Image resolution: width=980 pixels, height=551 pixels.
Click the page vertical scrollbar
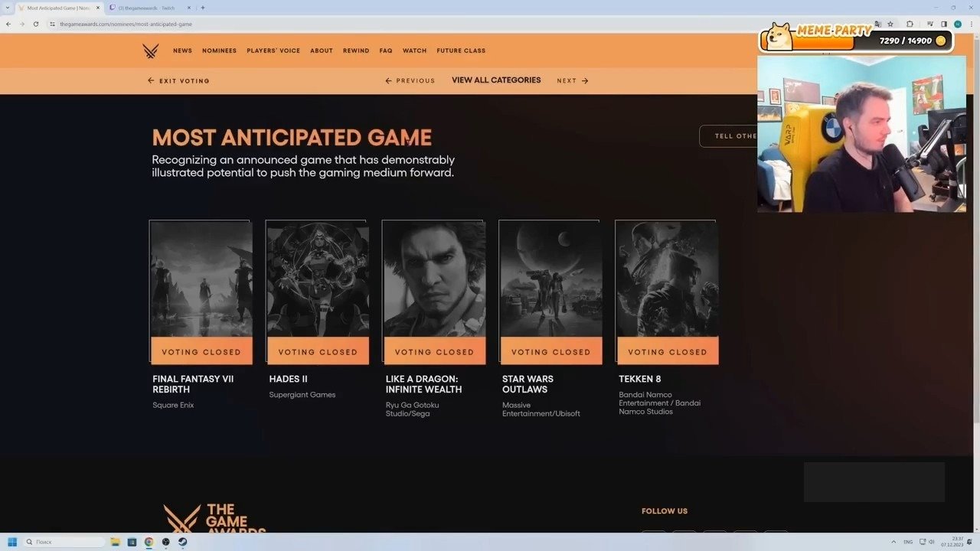tap(976, 230)
